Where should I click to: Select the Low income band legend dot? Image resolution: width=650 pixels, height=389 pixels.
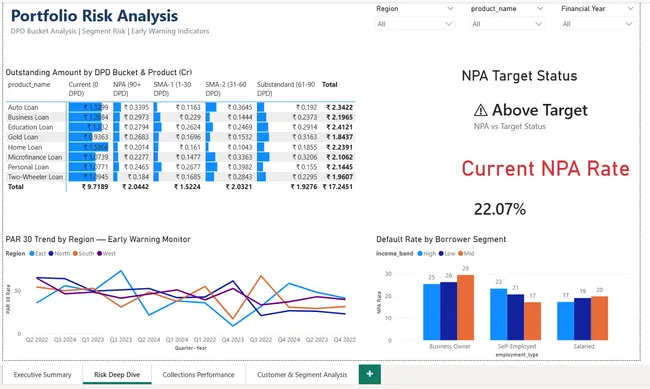click(441, 253)
